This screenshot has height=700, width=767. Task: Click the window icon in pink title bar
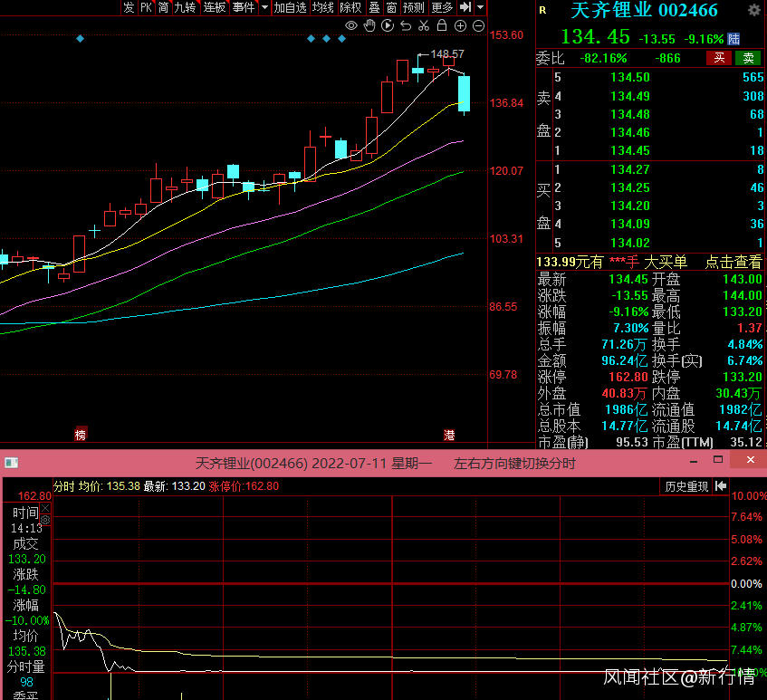(x=11, y=462)
